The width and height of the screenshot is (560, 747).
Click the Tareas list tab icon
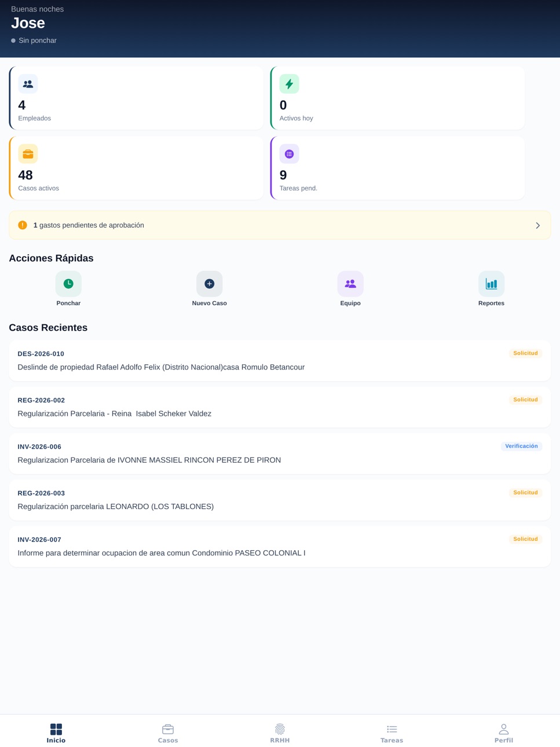click(x=392, y=729)
